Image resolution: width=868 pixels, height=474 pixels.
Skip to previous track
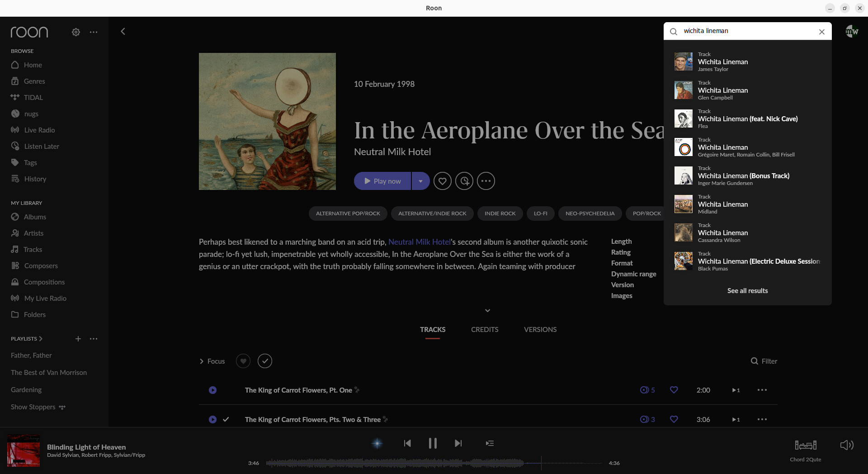coord(407,443)
